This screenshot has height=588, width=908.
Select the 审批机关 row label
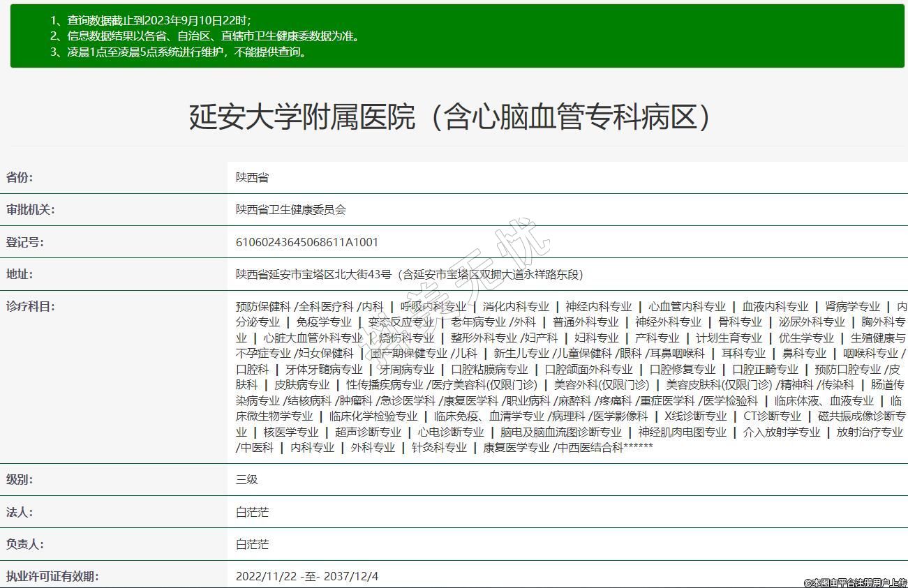[x=30, y=210]
